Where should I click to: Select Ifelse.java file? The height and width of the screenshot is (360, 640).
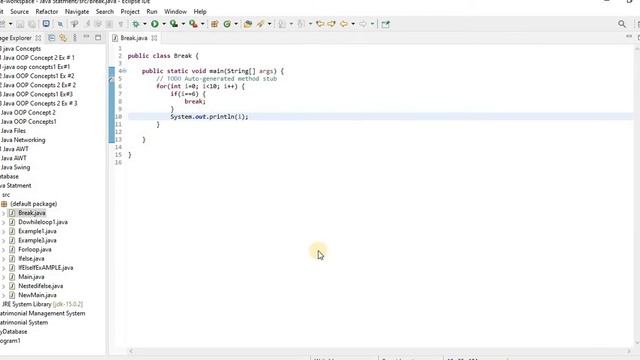click(x=31, y=259)
